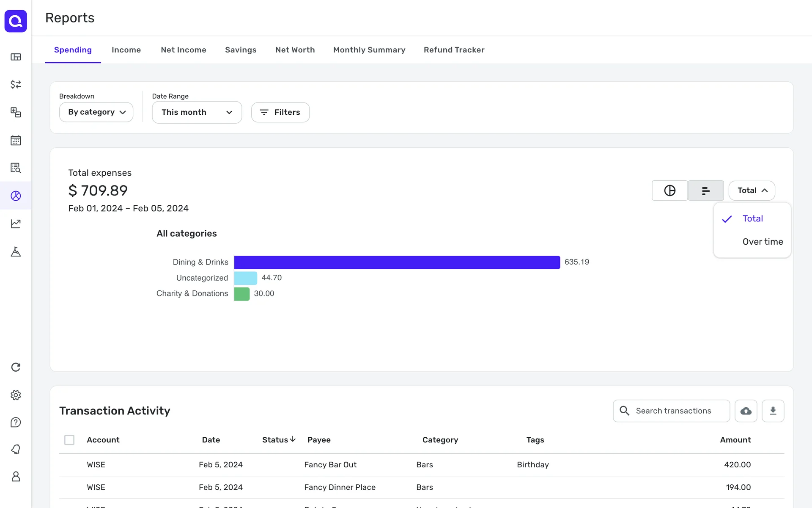The width and height of the screenshot is (812, 508).
Task: Switch to the Net Worth tab
Action: (295, 50)
